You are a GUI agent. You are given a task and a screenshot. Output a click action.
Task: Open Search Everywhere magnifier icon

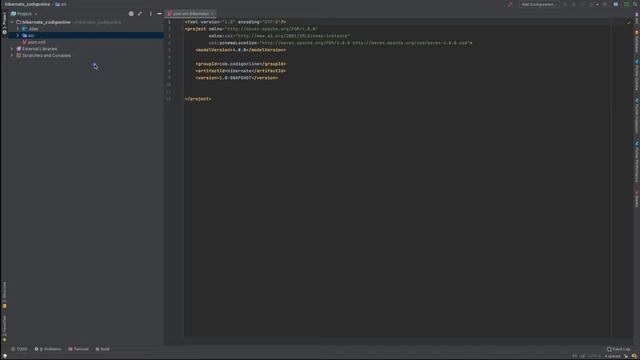636,4
